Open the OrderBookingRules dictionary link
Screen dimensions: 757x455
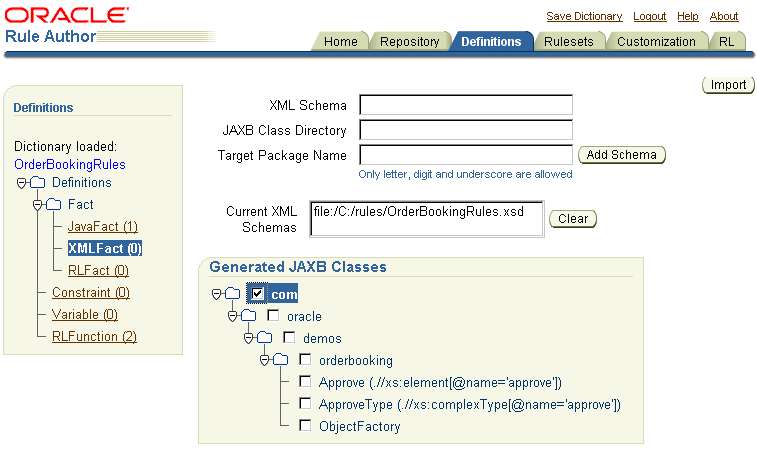pyautogui.click(x=70, y=164)
